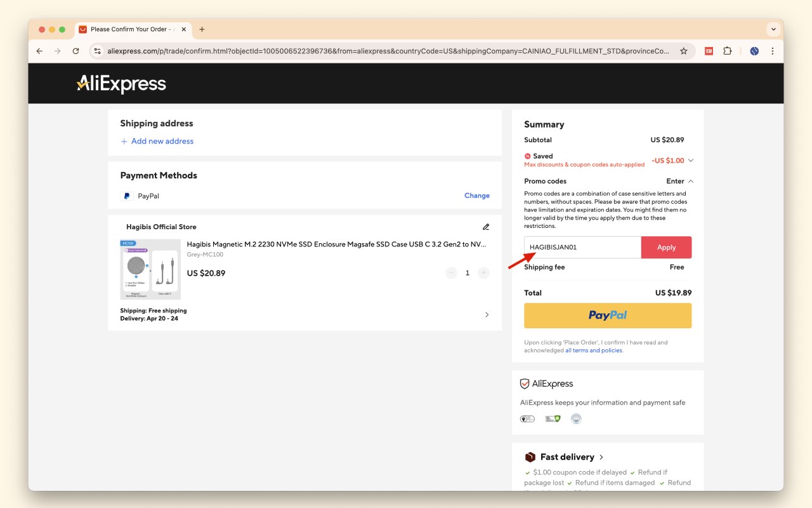Click the edit pencil icon for Hagibis store
812x508 pixels.
[486, 227]
